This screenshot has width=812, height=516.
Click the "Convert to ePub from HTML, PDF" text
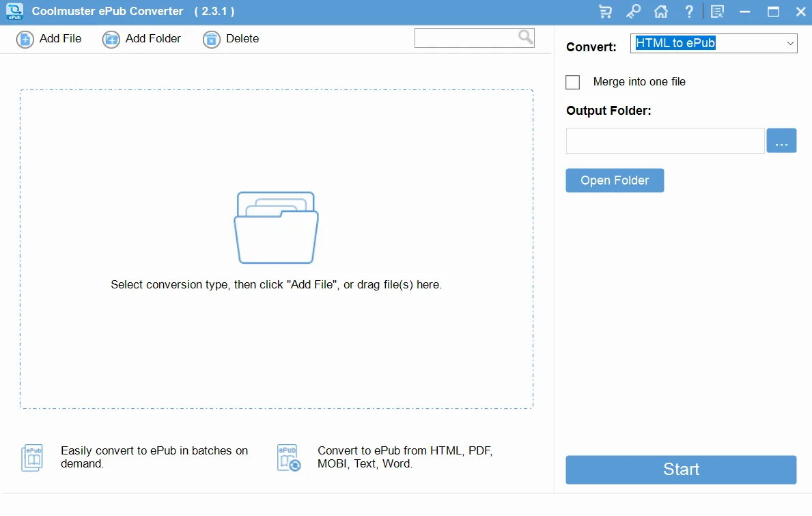tap(405, 457)
